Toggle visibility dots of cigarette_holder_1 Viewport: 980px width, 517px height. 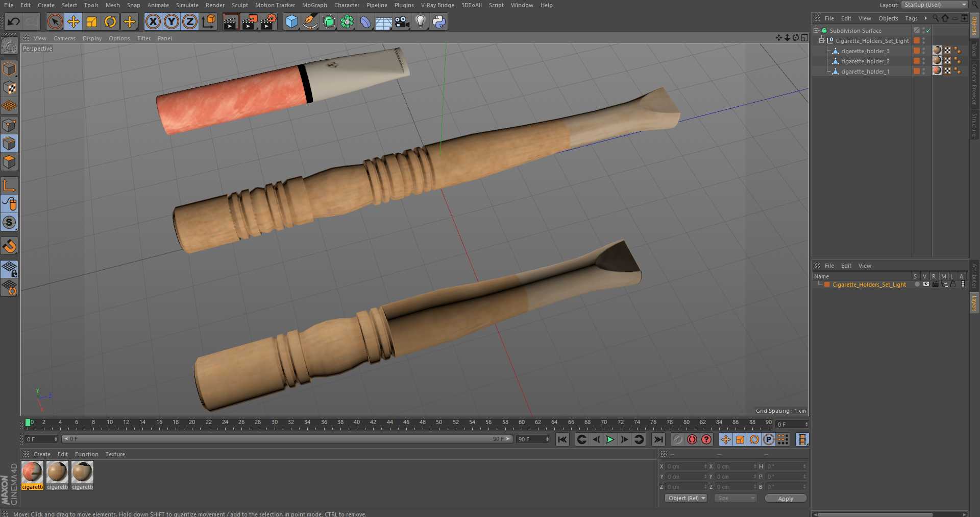(923, 72)
